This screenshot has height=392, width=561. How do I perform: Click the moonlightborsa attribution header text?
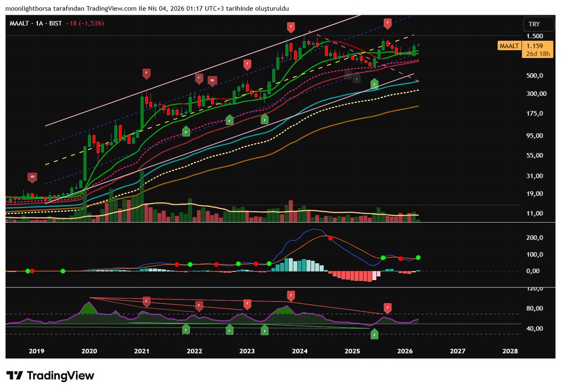[147, 8]
